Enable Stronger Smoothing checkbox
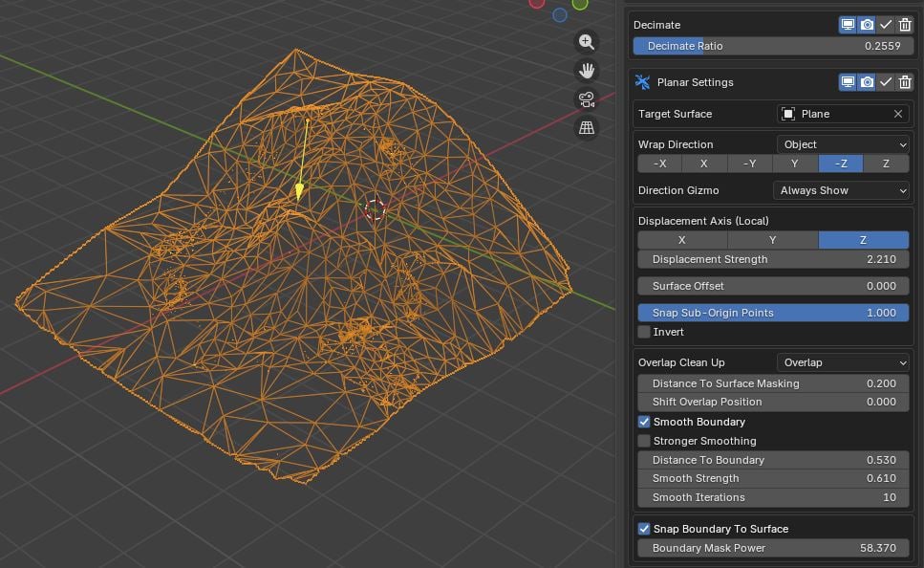 pos(644,441)
